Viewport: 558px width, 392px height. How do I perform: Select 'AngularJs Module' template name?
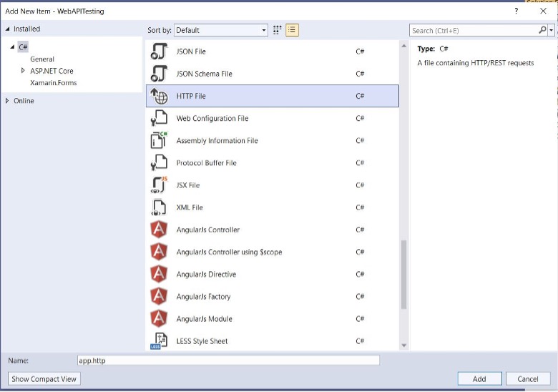[x=205, y=319]
